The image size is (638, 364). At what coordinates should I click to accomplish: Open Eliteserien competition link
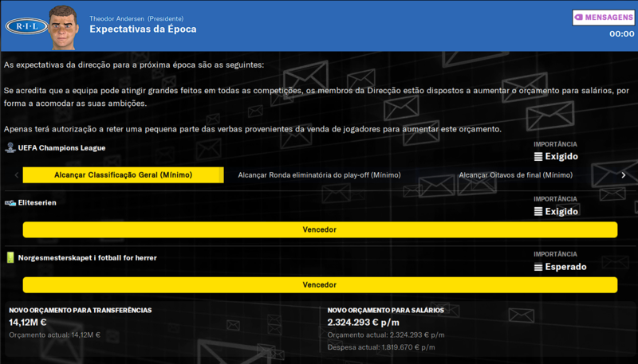37,203
